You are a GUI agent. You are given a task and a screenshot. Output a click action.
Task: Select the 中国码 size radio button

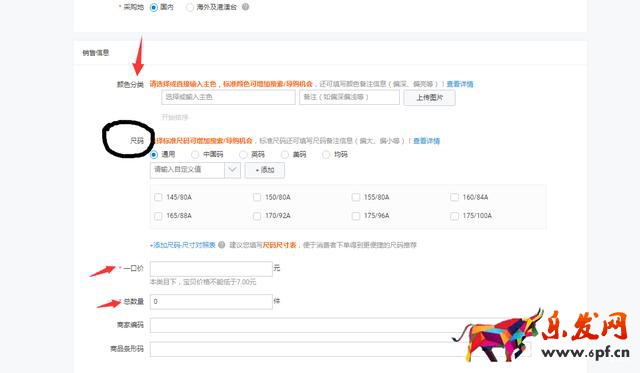tap(195, 155)
